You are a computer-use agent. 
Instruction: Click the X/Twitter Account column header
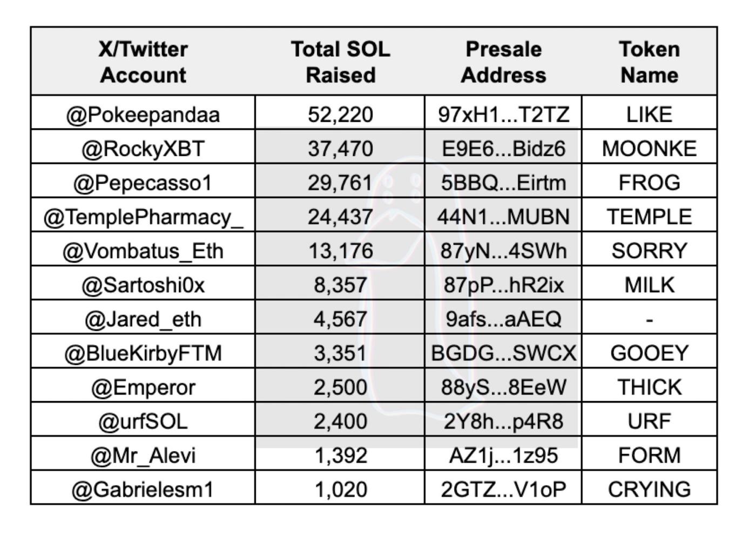click(x=143, y=62)
